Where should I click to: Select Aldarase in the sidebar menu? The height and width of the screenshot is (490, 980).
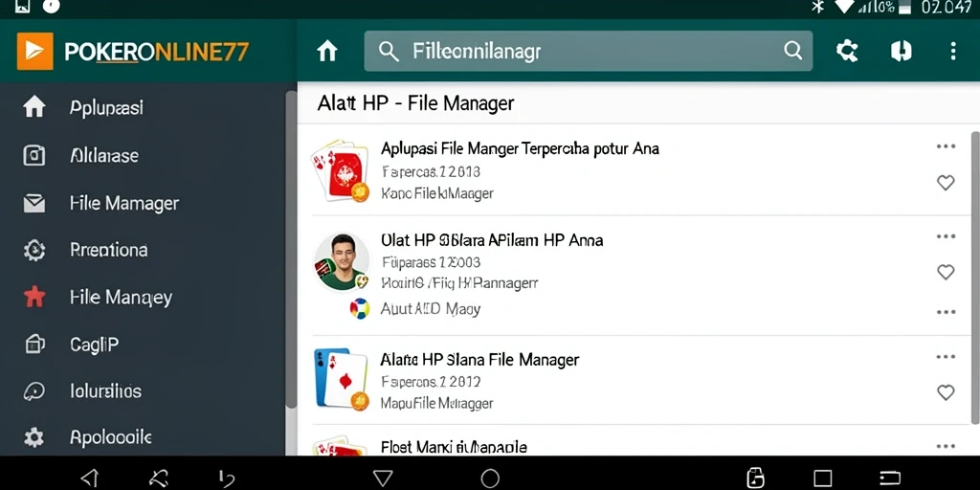(104, 156)
